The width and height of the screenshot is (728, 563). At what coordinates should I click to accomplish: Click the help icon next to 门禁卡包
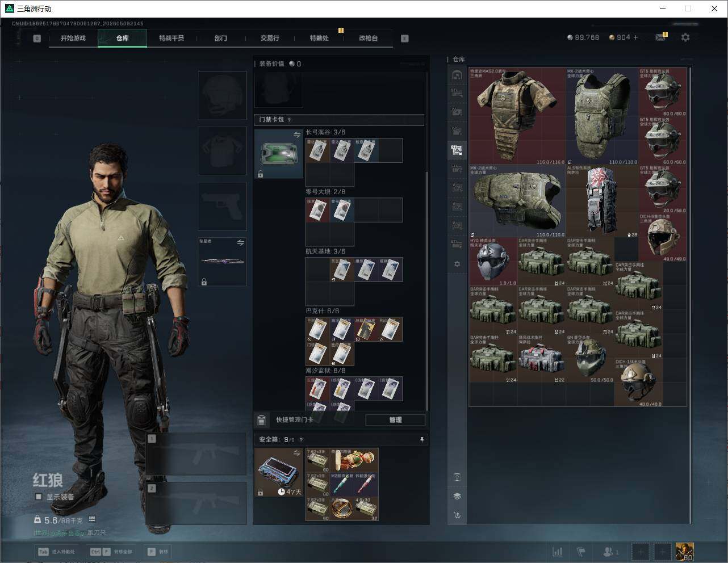tap(290, 120)
